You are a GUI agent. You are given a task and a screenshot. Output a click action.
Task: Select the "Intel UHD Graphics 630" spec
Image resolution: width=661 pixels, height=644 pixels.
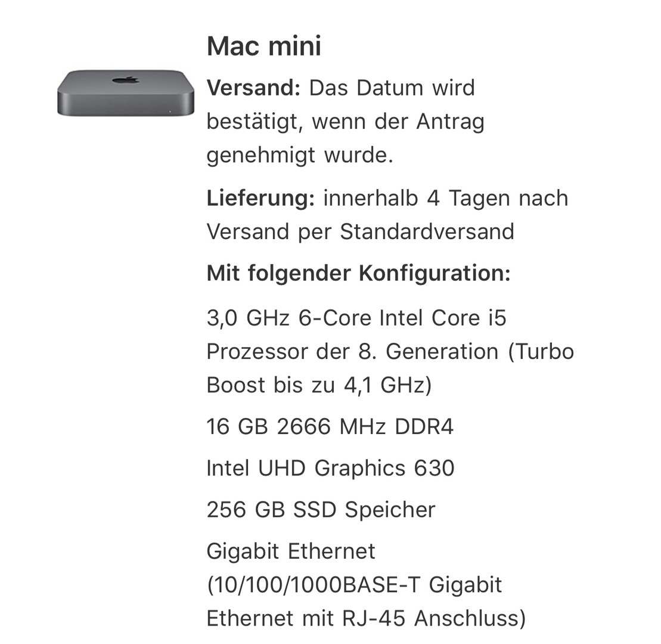tap(330, 468)
